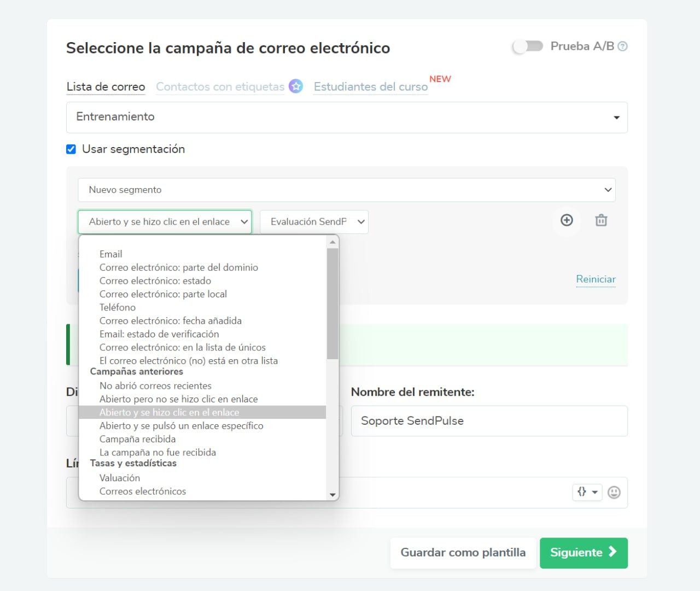Expand the Nuevo segmento dropdown
Screen dimensions: 700x591
coord(347,190)
